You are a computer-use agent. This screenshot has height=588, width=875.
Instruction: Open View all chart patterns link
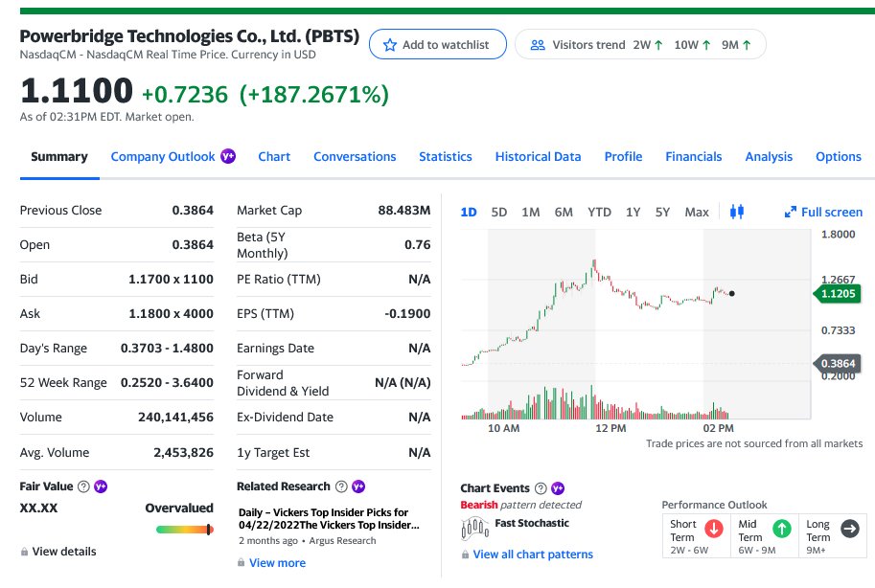533,554
